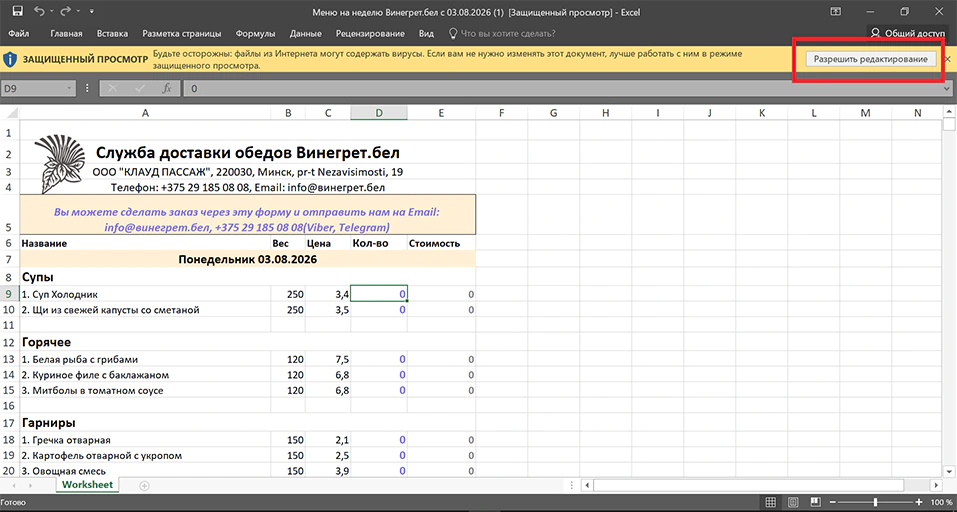Open the Undo history dropdown arrow

pyautogui.click(x=50, y=12)
